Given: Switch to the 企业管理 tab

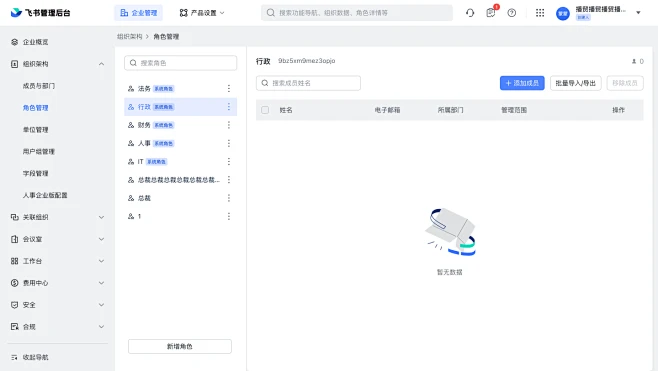Looking at the screenshot, I should (138, 13).
